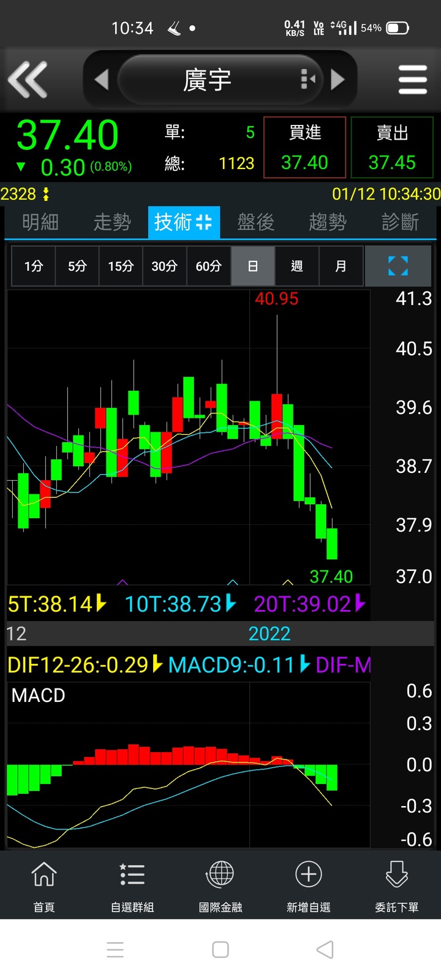Tap the large 37.40 current price
The height and width of the screenshot is (980, 441).
click(67, 135)
